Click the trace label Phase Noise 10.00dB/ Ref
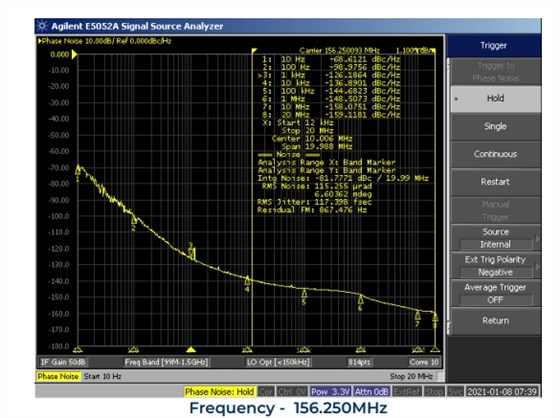Image resolution: width=560 pixels, height=418 pixels. pyautogui.click(x=105, y=41)
